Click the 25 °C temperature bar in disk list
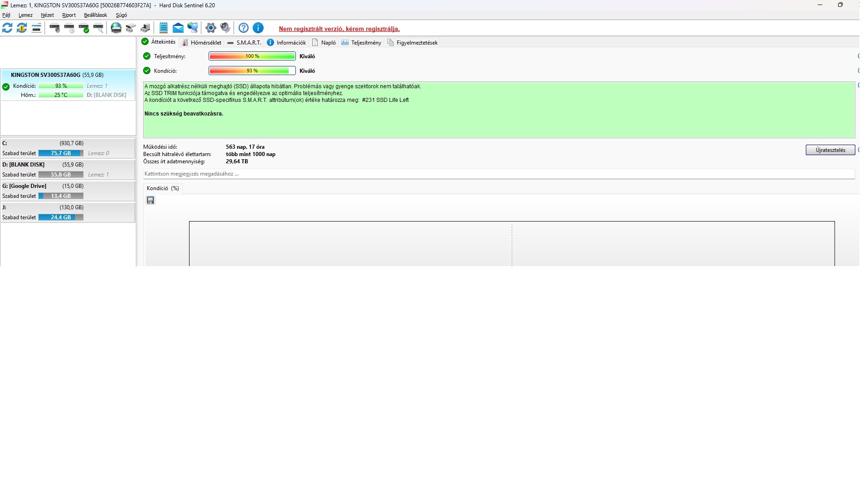The height and width of the screenshot is (489, 868). coord(61,95)
